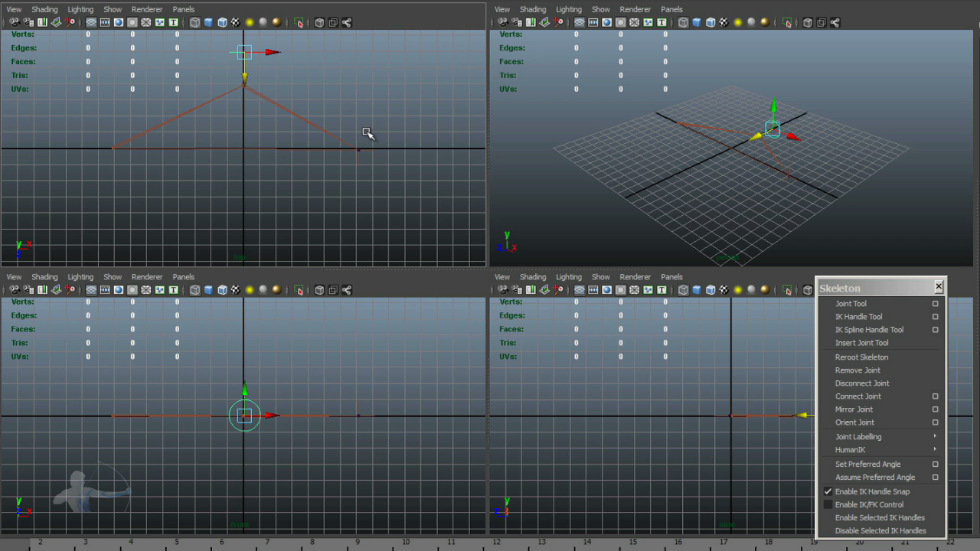Open Shading menu in top view panel
Viewport: 980px width, 551px height.
44,9
